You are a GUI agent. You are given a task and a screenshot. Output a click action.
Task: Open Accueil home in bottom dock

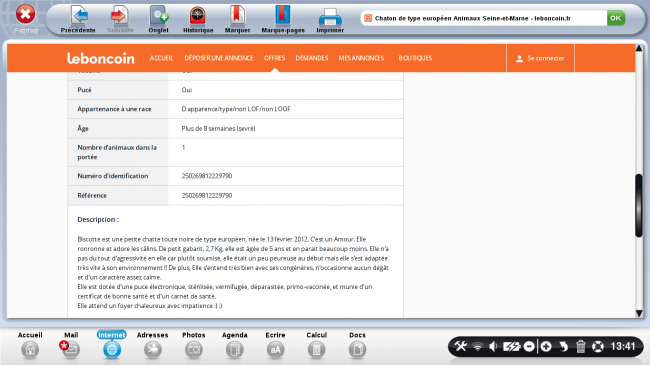pyautogui.click(x=30, y=345)
